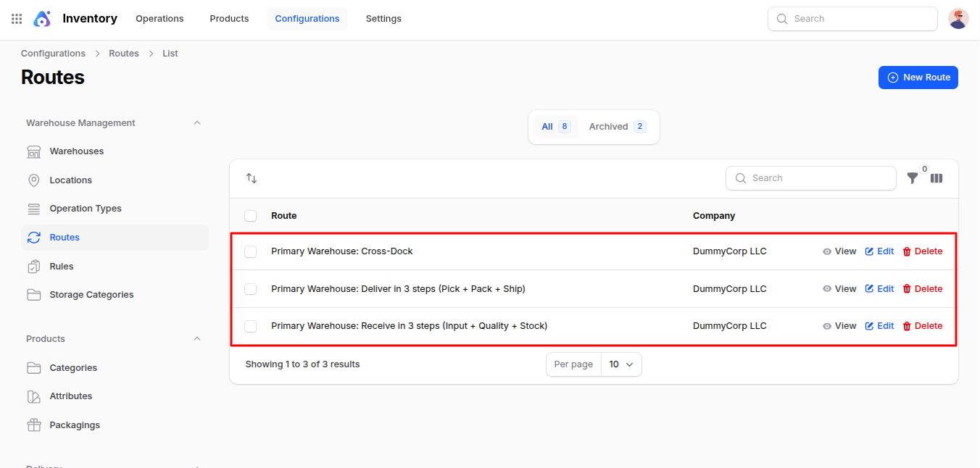
Task: Click the filter funnel icon
Action: coord(913,178)
